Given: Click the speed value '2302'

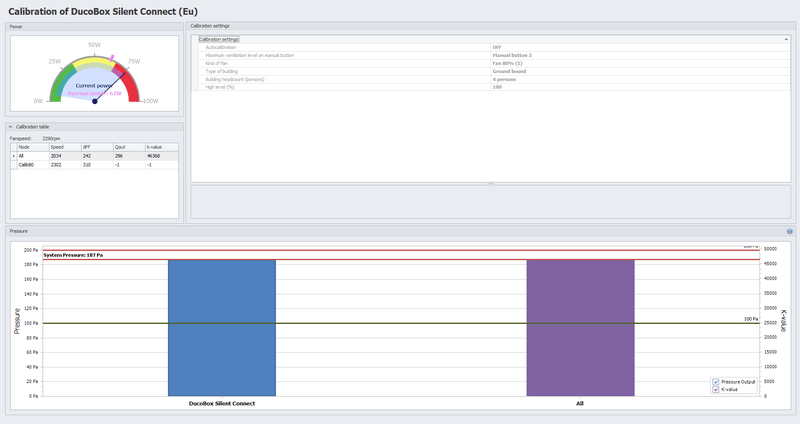Looking at the screenshot, I should (x=64, y=165).
